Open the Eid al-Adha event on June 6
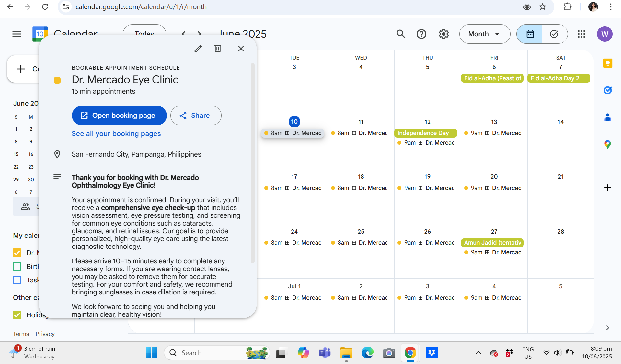Screen dimensions: 621x364 (x=492, y=78)
